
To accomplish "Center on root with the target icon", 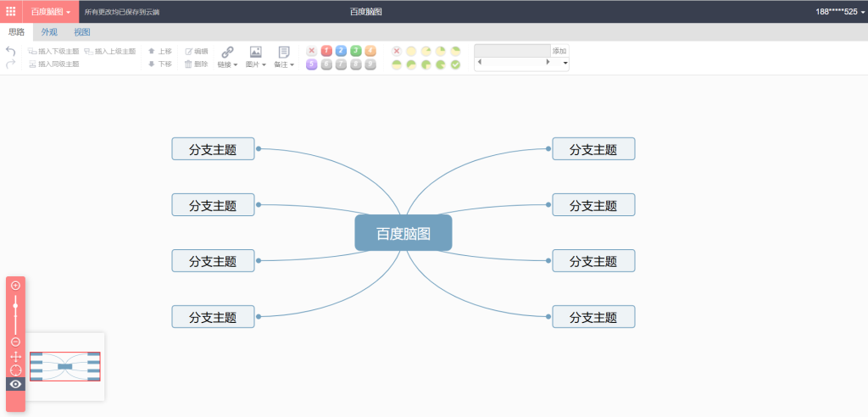I will (15, 370).
